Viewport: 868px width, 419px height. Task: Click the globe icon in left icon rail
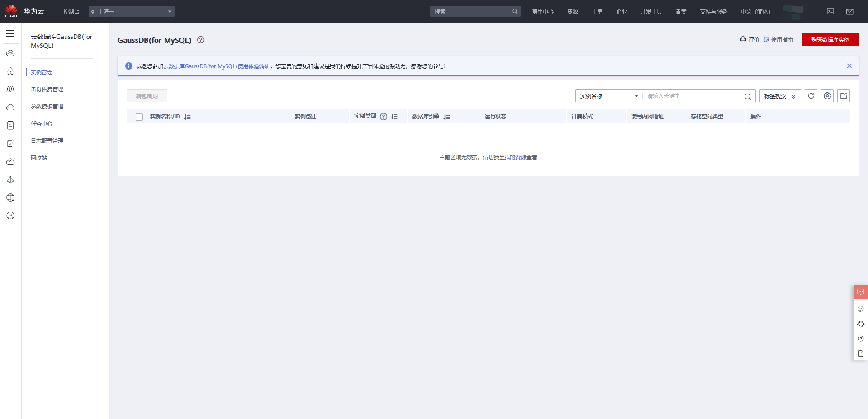tap(10, 198)
